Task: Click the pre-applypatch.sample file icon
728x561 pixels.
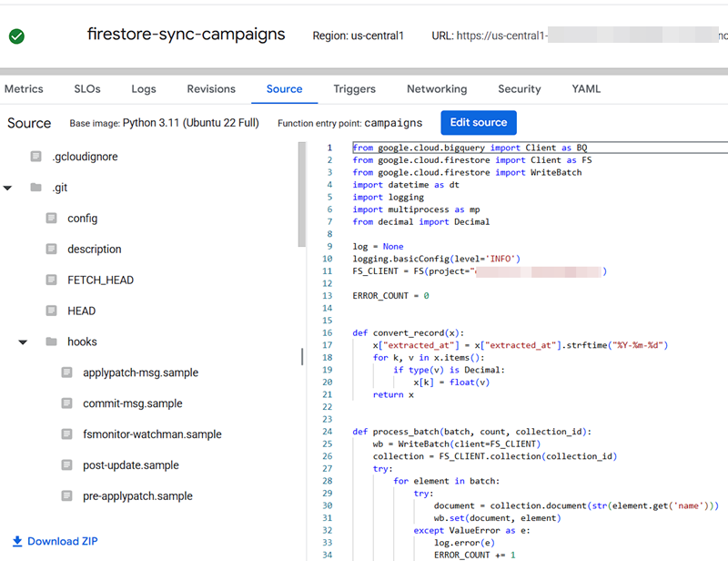Action: [66, 496]
